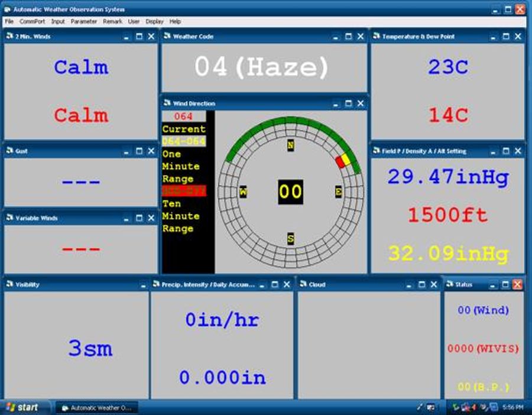Click the Automatic Weather taskbar button
Image resolution: width=532 pixels, height=415 pixels.
(x=98, y=407)
